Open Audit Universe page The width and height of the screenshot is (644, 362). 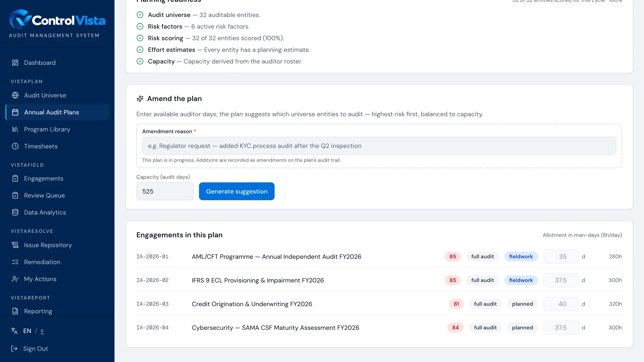point(57,95)
